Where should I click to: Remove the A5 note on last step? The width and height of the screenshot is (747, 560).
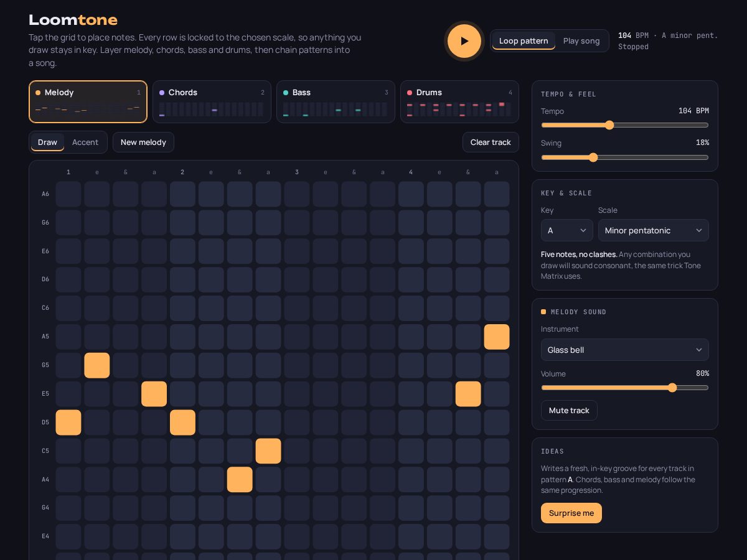point(497,337)
